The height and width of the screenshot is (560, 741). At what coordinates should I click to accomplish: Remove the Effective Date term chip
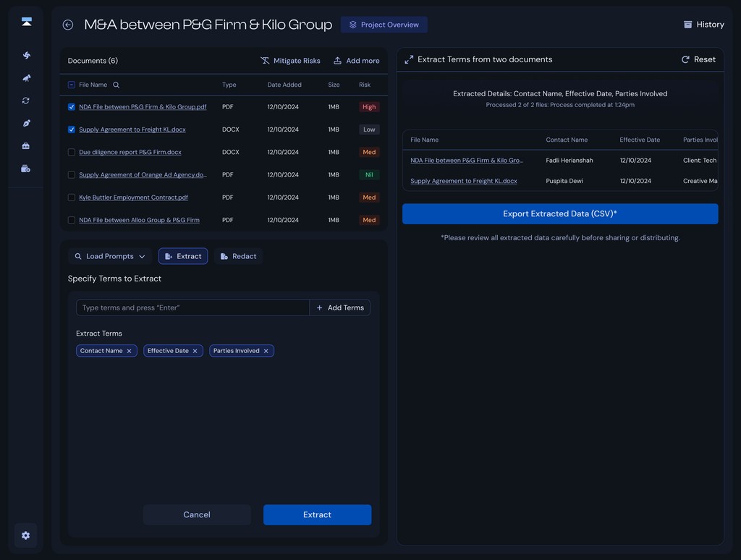pyautogui.click(x=195, y=351)
